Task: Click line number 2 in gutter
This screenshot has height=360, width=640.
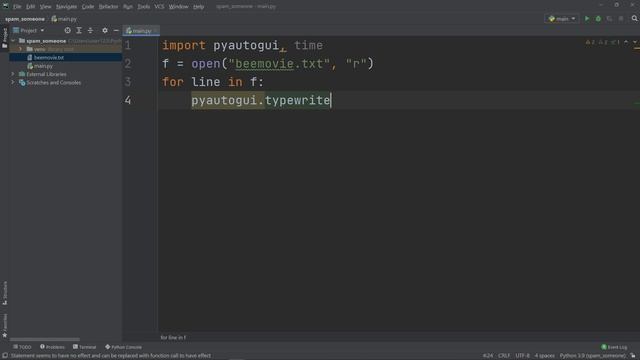Action: [128, 64]
